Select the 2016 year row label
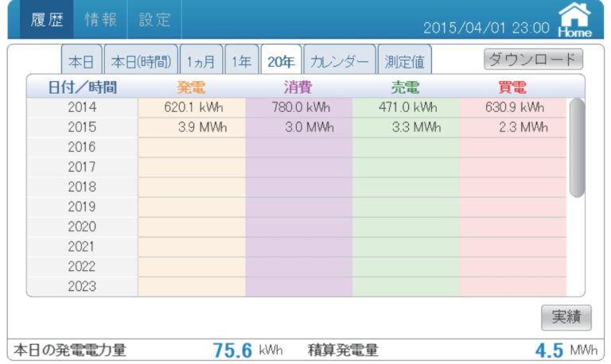 [82, 147]
